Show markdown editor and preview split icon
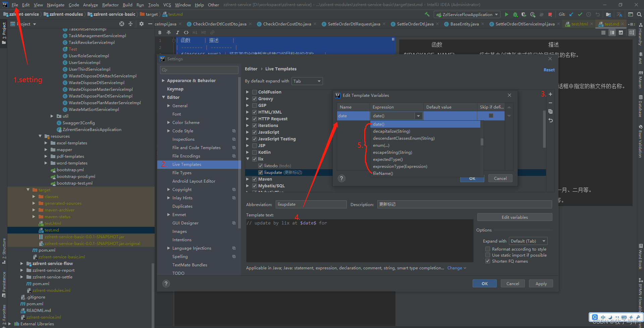Image resolution: width=644 pixels, height=328 pixels. pyautogui.click(x=612, y=32)
